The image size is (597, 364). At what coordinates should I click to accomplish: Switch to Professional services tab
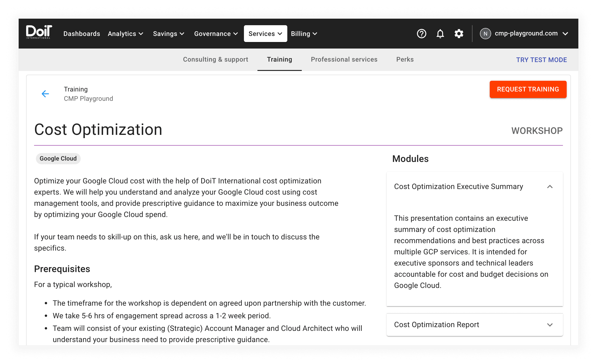[x=344, y=59]
